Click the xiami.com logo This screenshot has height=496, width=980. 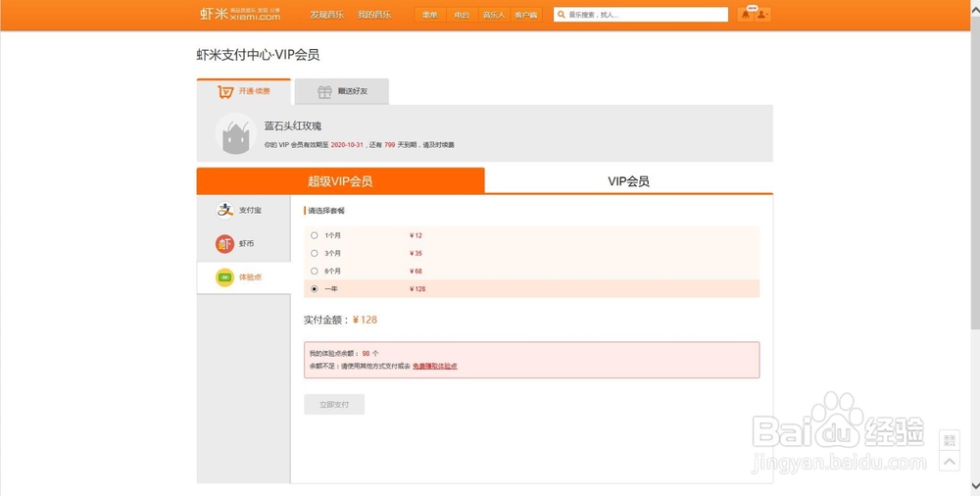[240, 15]
